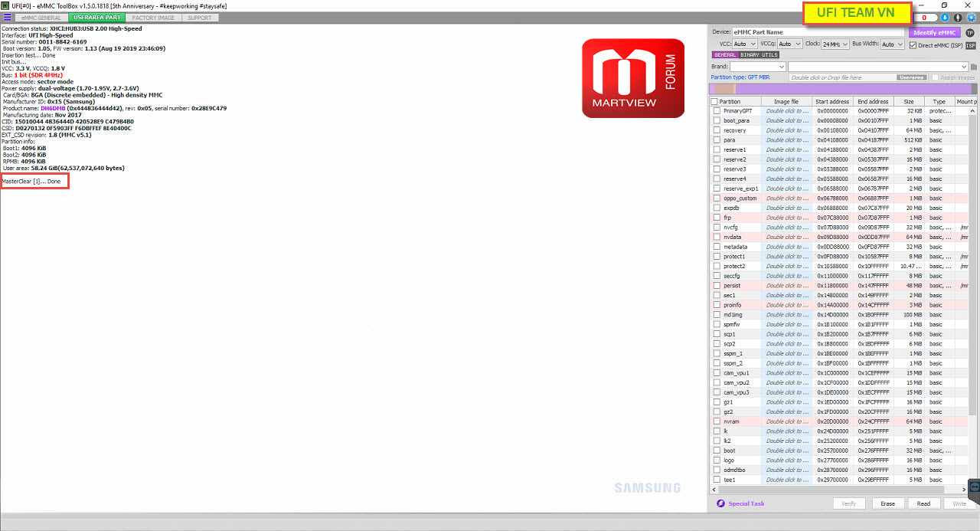
Task: Click the Special Task link
Action: [746, 503]
